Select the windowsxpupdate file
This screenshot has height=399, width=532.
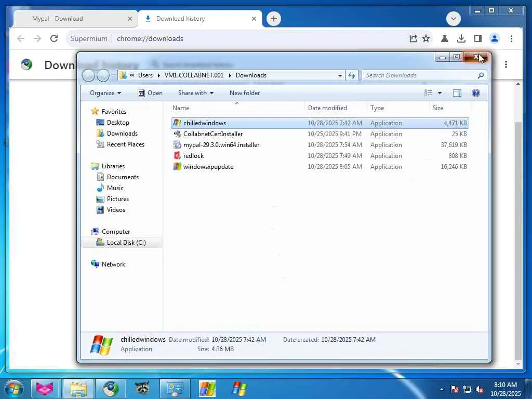coord(320,166)
